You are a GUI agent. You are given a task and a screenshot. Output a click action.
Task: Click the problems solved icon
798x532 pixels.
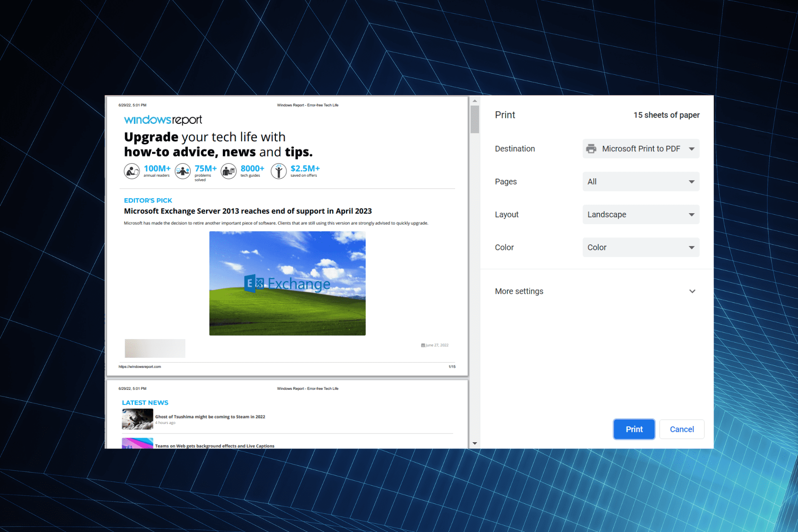coord(183,171)
